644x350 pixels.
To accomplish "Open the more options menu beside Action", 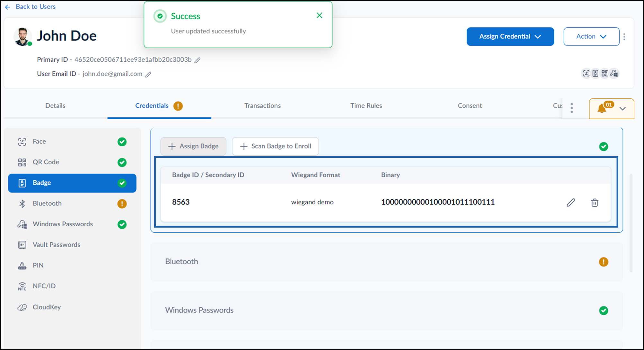I will point(624,37).
